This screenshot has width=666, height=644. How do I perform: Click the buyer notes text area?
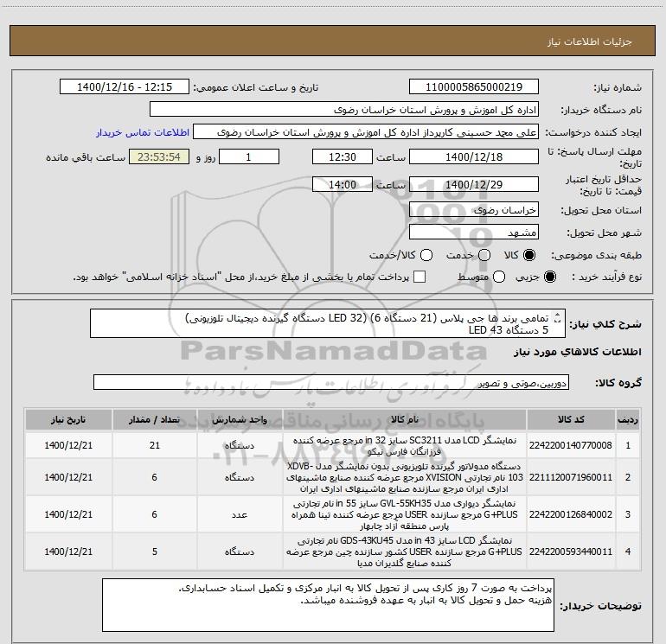point(328,605)
